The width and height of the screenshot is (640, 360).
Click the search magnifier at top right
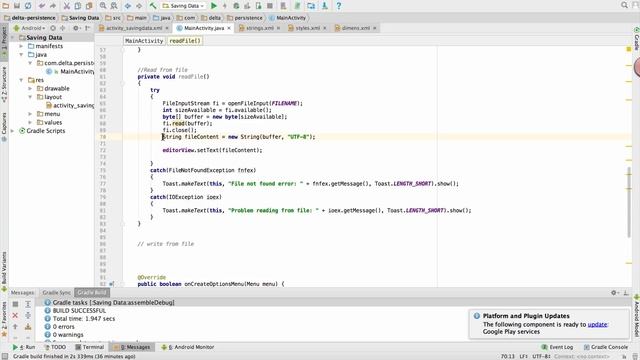click(x=624, y=5)
